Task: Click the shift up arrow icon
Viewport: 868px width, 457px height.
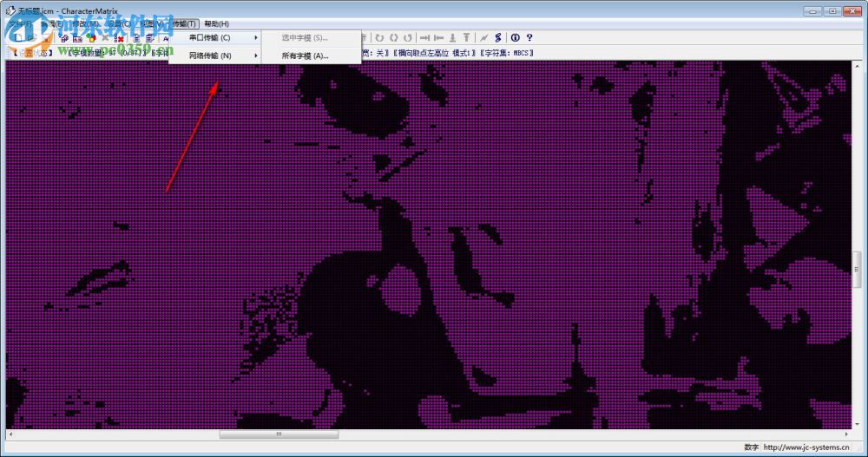Action: (x=467, y=37)
